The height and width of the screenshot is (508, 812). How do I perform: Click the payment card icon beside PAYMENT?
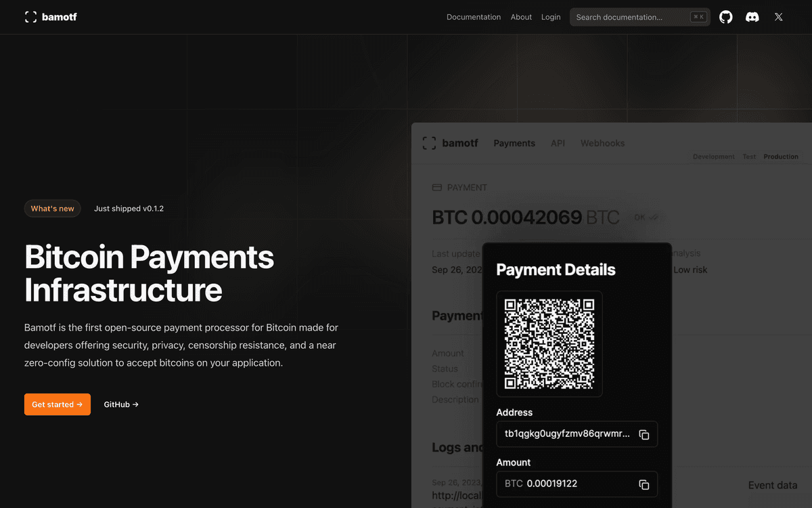[x=437, y=188]
